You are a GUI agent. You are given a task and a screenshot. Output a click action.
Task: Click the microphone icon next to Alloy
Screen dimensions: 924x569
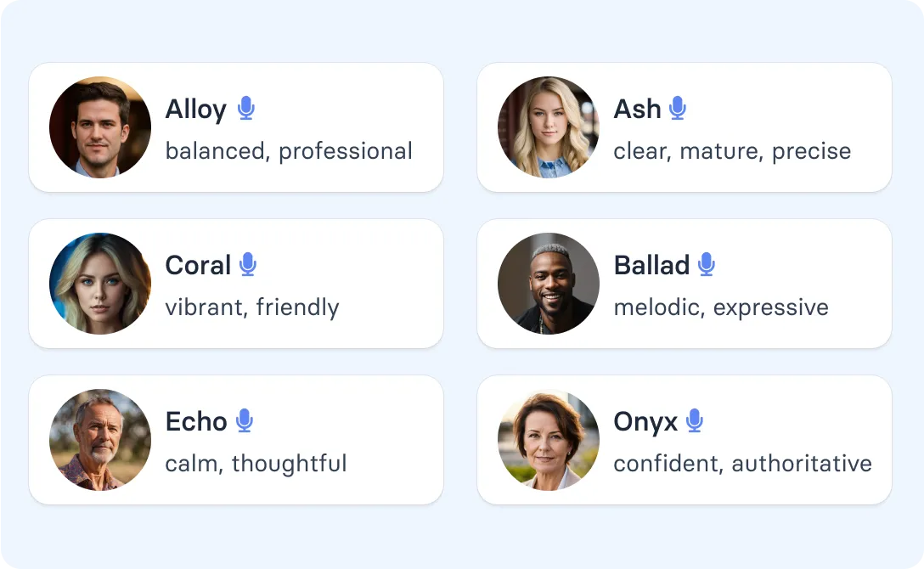click(x=246, y=107)
